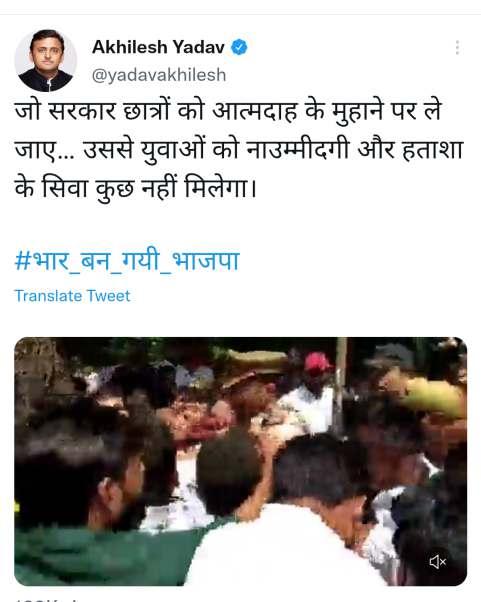Screen dimensions: 481x602
Task: Open Akhilesh Yadav's profile picture
Action: 46,61
